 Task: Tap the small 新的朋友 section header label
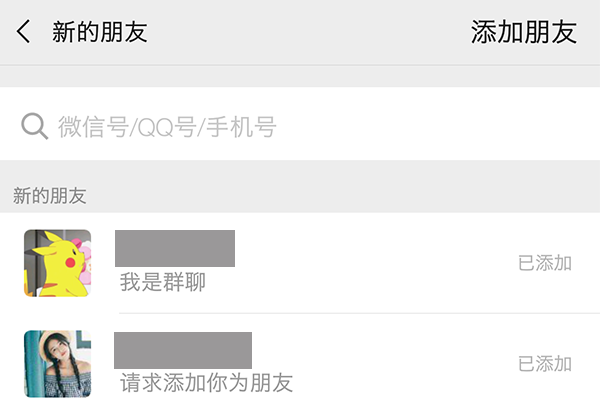coord(49,196)
